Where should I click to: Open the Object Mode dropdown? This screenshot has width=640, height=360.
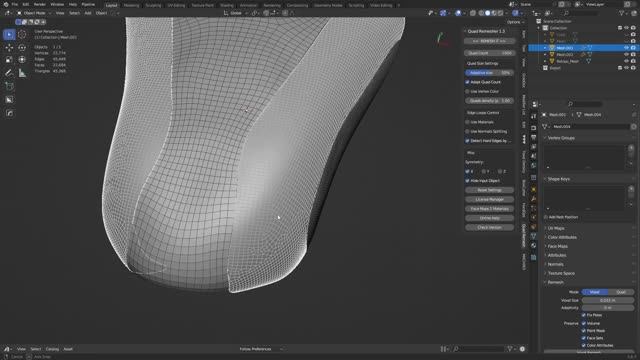pos(34,13)
